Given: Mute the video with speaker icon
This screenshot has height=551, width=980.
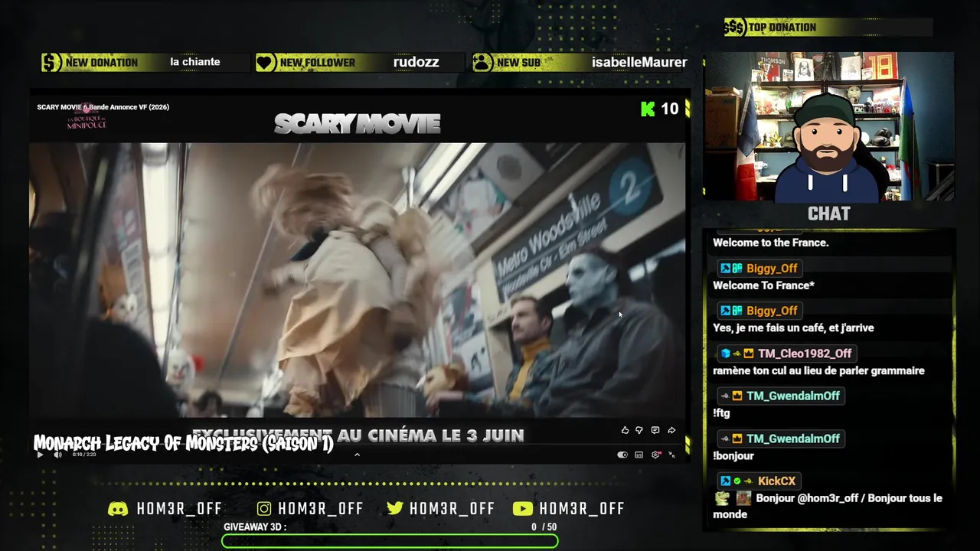Looking at the screenshot, I should (57, 455).
